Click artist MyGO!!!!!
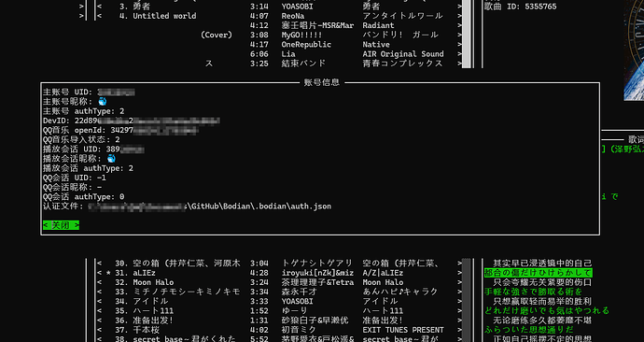 tap(301, 35)
